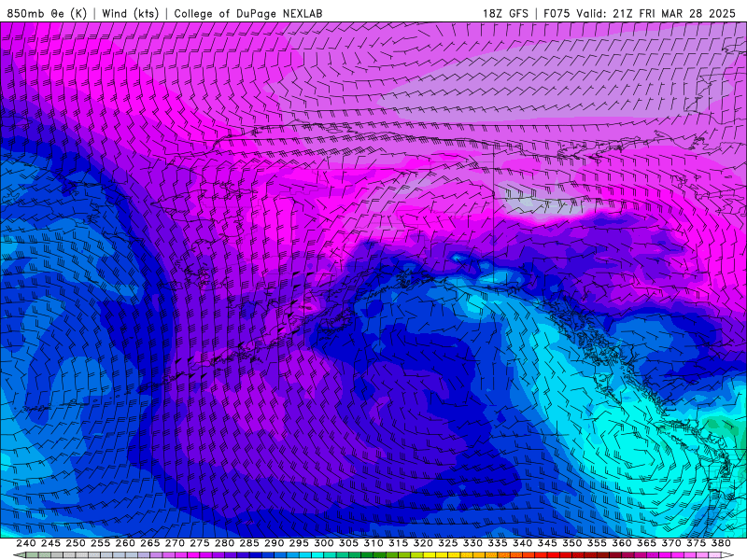Select the 260 colorbar scale label

(125, 543)
